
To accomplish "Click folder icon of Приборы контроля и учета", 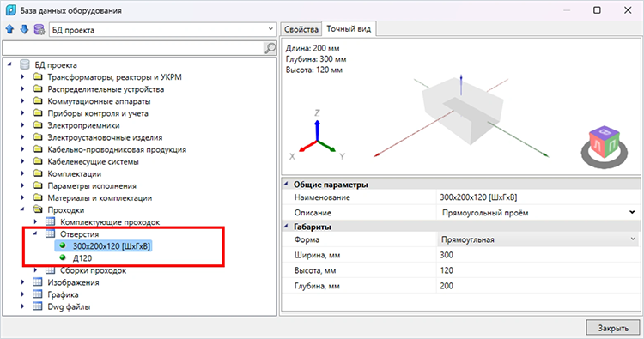I will tap(38, 113).
